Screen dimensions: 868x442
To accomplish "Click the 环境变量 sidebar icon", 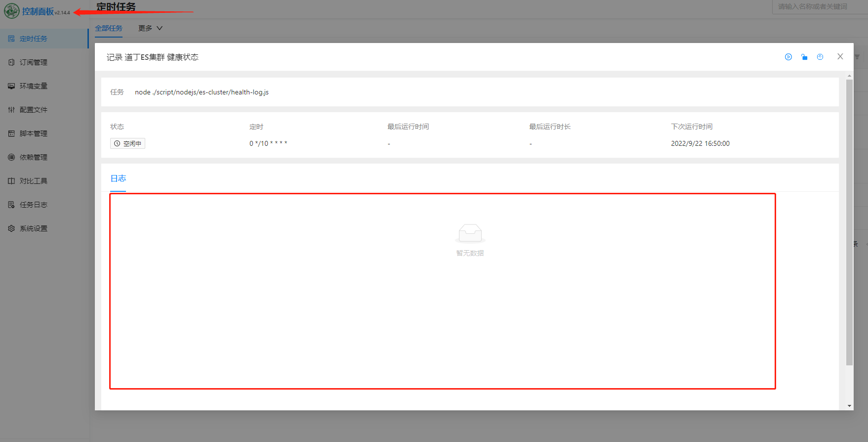I will tap(11, 86).
